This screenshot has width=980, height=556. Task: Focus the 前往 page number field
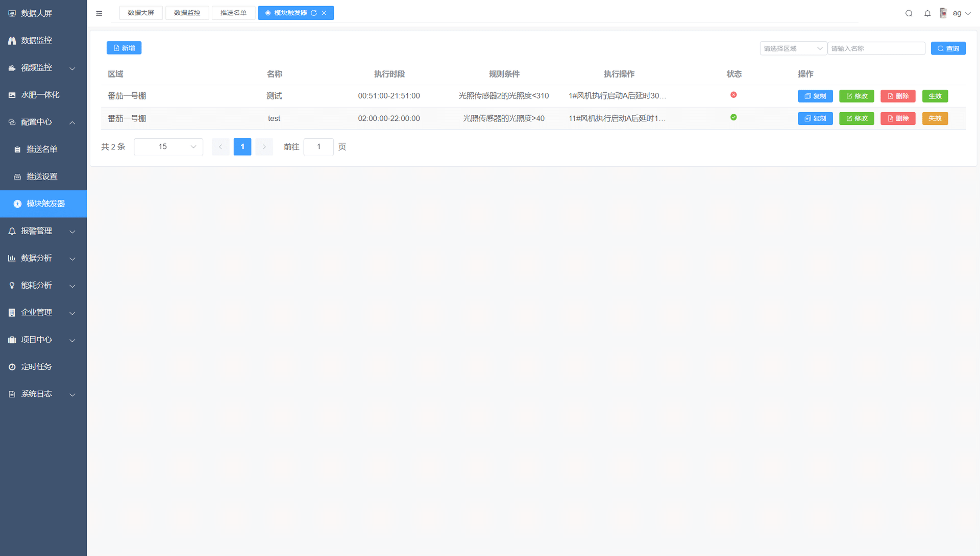[318, 147]
